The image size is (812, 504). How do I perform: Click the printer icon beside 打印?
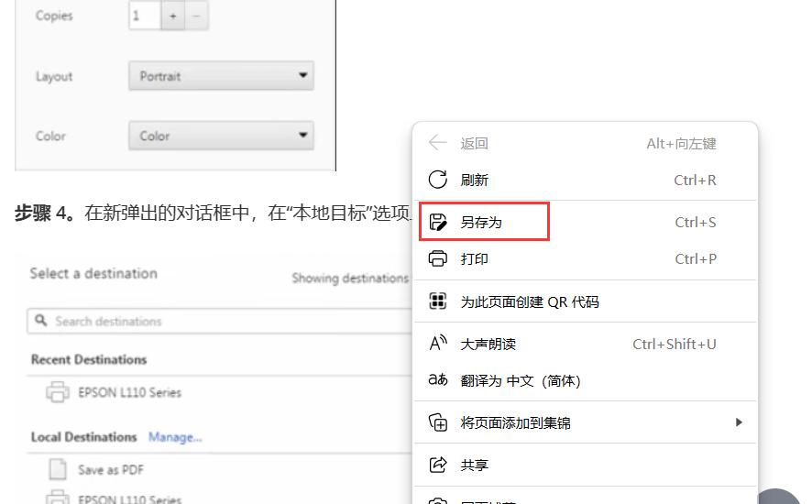(437, 258)
